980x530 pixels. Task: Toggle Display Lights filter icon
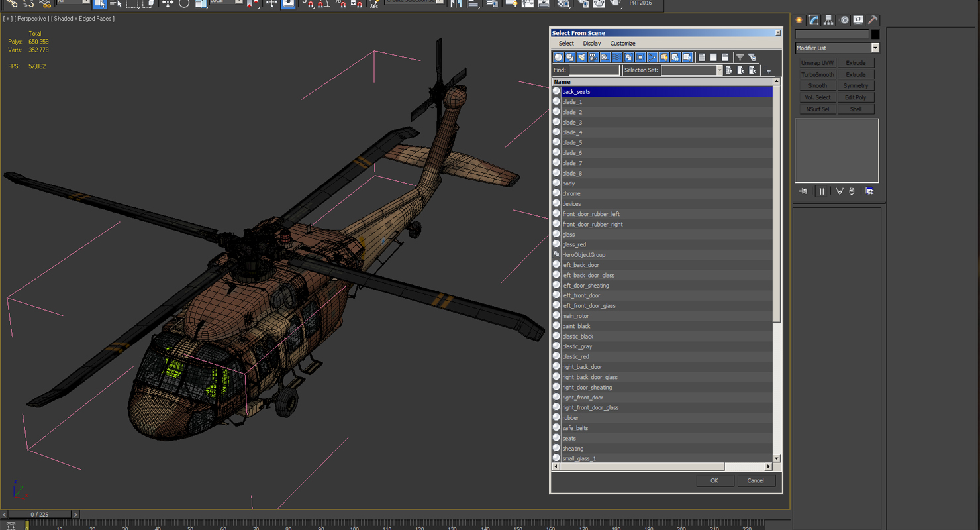tap(582, 58)
